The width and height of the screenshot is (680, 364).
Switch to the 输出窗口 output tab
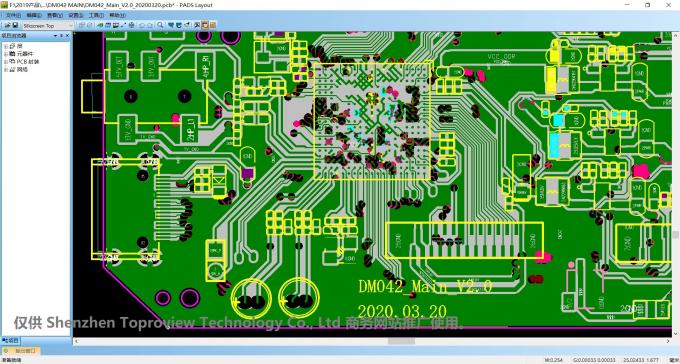[20, 351]
